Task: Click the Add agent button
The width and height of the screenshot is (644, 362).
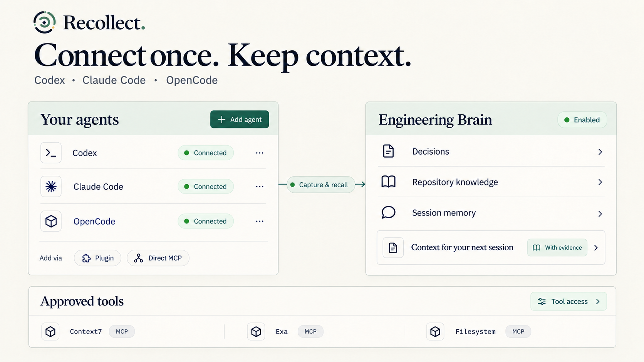Action: pos(240,120)
